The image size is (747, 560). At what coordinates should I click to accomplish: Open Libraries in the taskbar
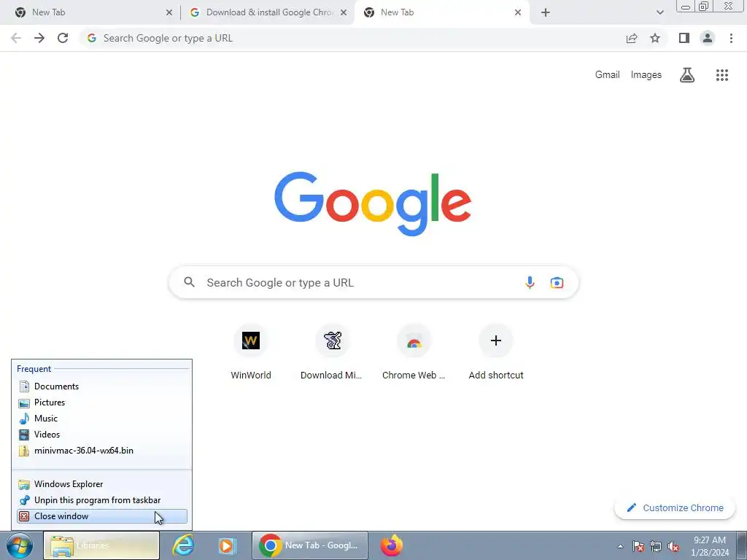[101, 545]
